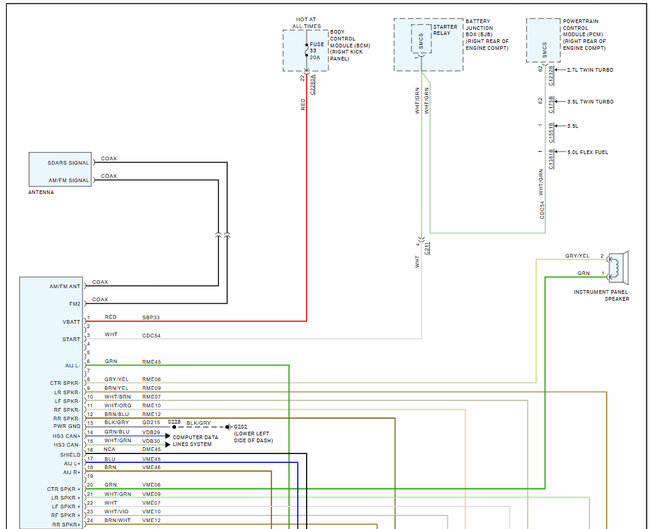This screenshot has height=529, width=650.
Task: Click the Body Control Module label
Action: [x=350, y=45]
